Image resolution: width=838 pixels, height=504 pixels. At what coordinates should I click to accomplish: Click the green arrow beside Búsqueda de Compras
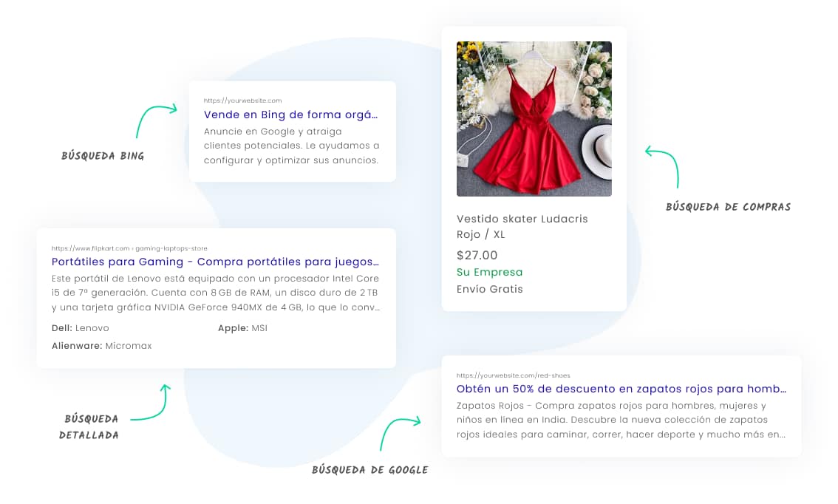[663, 166]
